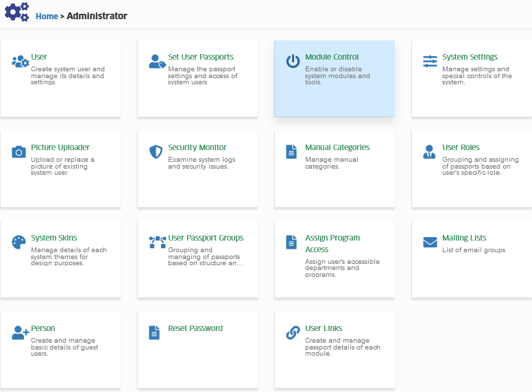The width and height of the screenshot is (532, 392).
Task: Click the User Roles person-tie icon
Action: coord(429,152)
